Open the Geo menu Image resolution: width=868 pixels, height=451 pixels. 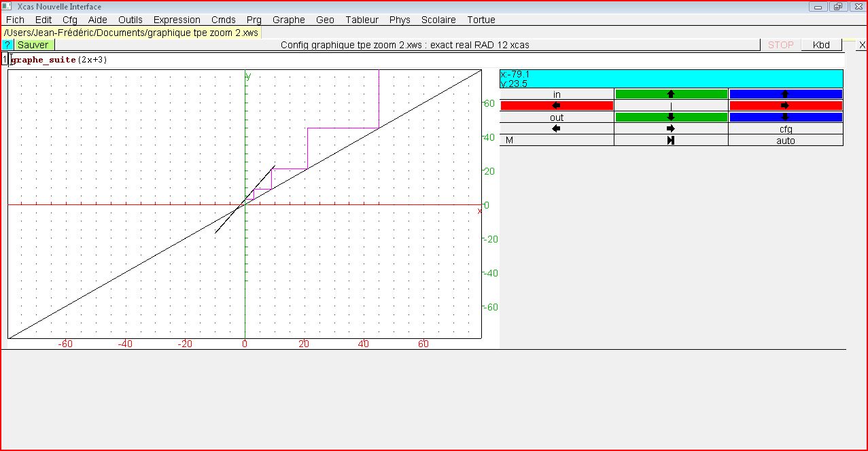(x=325, y=20)
